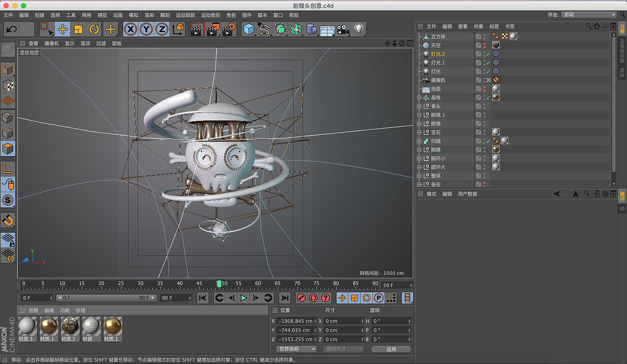Expand the 晶格 object tree
Viewport: 627px width, 364px height.
tap(419, 97)
